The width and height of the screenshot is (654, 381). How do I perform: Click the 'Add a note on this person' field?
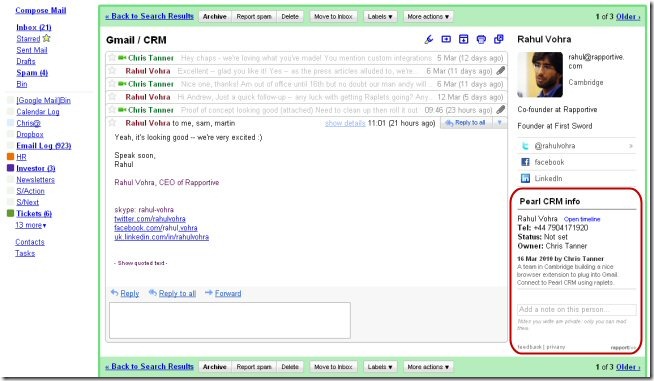576,309
